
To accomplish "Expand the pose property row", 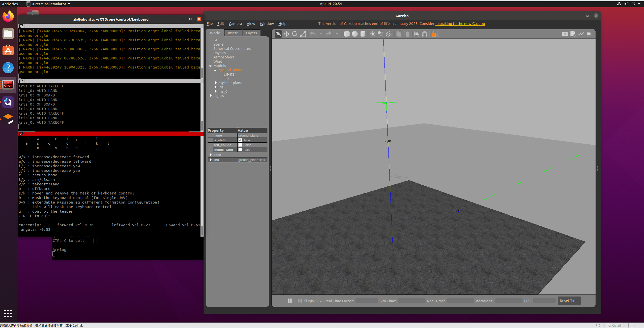I will click(211, 155).
